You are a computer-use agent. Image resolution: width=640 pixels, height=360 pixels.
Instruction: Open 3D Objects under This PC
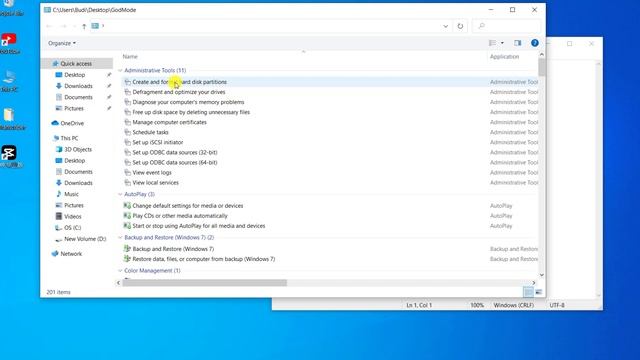click(74, 149)
